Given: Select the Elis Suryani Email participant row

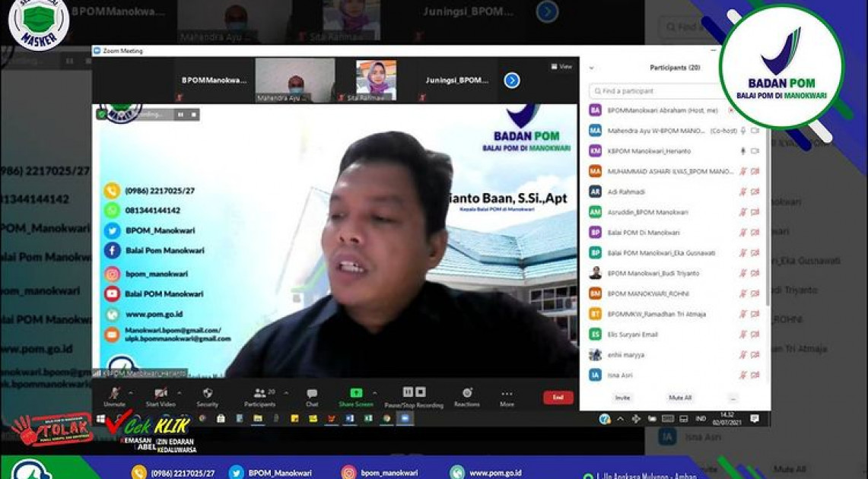Looking at the screenshot, I should tap(675, 335).
